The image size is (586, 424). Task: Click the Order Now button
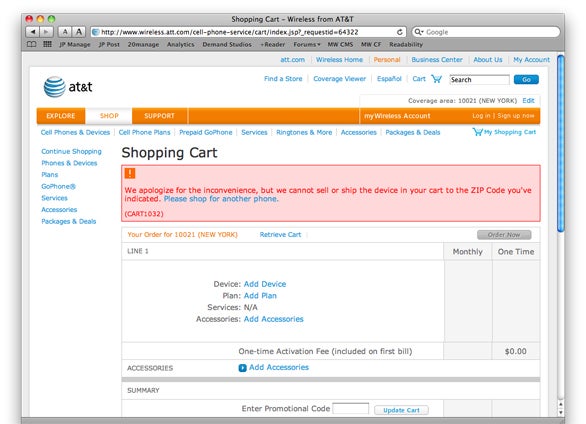coord(504,235)
